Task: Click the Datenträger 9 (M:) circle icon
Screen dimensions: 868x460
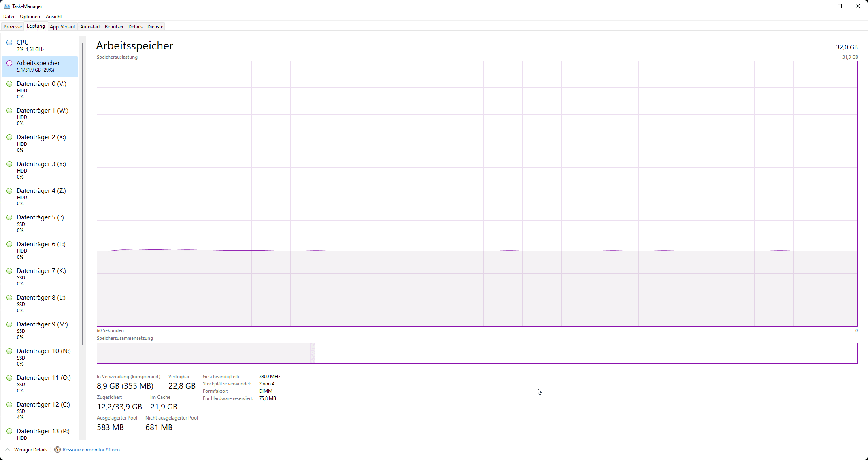Action: (x=9, y=324)
